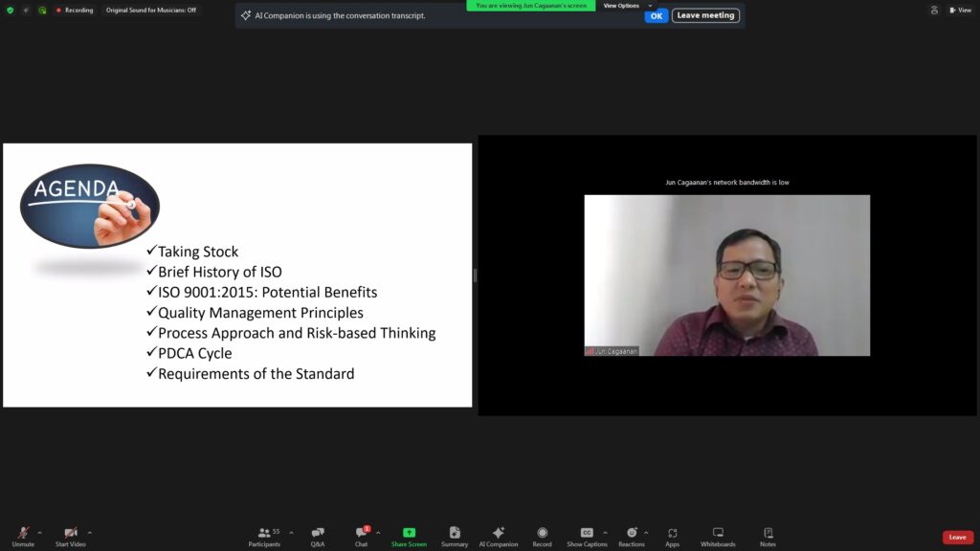Open the meeting Summary
Image resolution: width=980 pixels, height=551 pixels.
(455, 536)
